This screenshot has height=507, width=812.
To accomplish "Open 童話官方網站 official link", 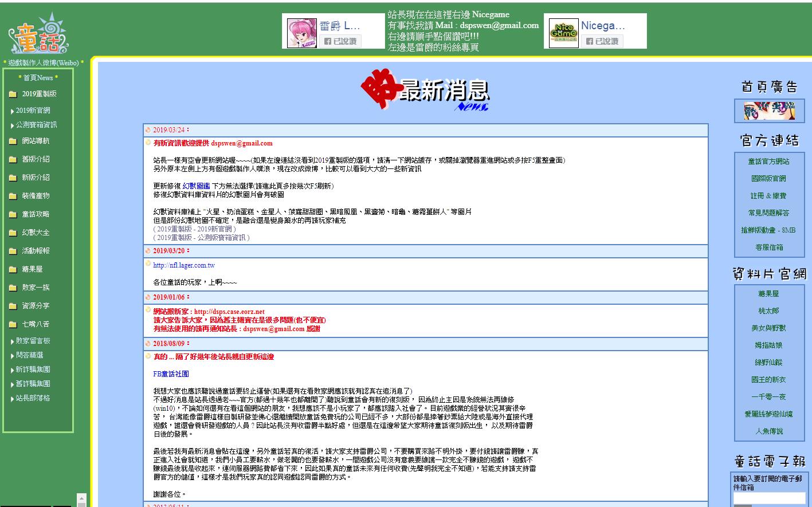I will pyautogui.click(x=768, y=162).
